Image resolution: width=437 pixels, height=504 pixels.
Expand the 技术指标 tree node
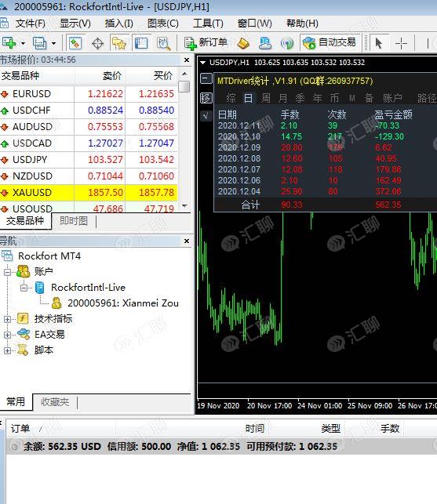click(7, 319)
